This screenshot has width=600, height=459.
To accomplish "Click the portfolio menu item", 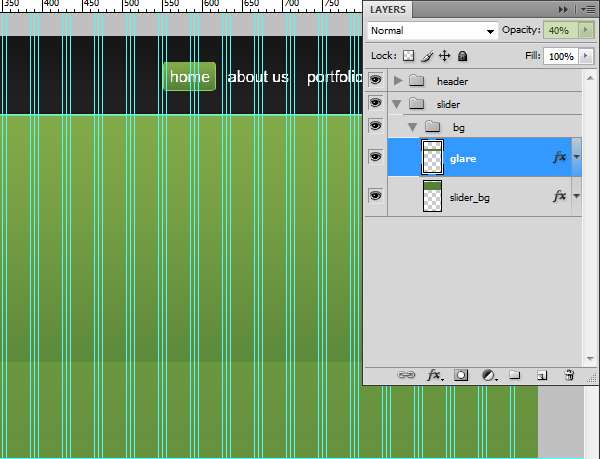I will (x=334, y=77).
